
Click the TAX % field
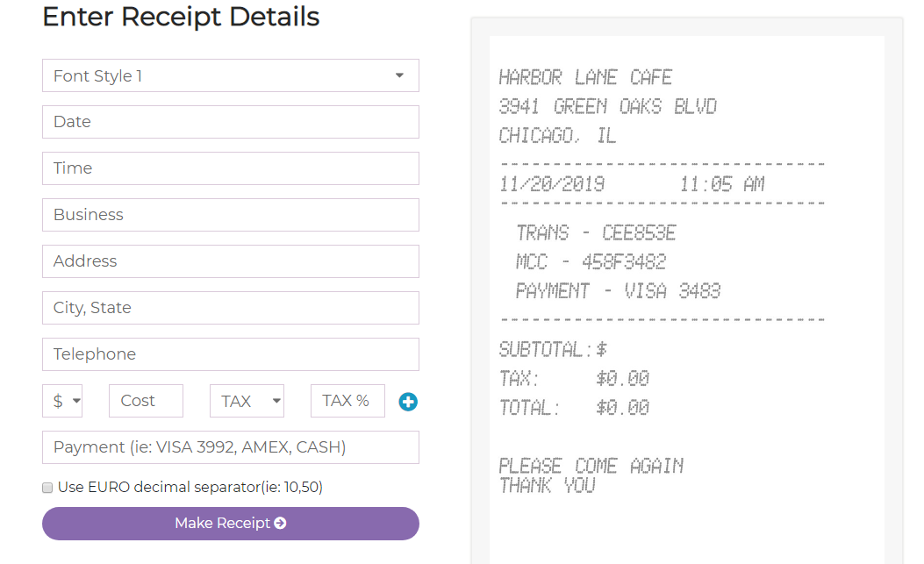point(347,401)
